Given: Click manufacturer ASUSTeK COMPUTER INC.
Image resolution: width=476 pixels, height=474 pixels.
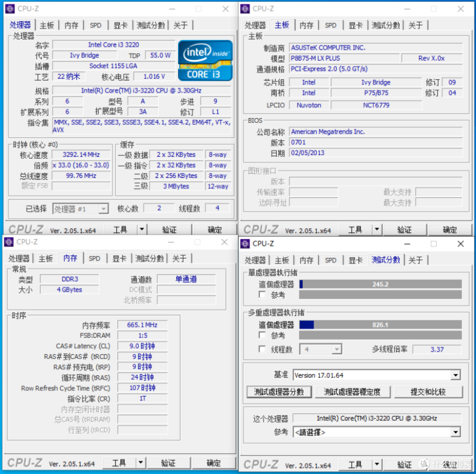Looking at the screenshot, I should 376,48.
